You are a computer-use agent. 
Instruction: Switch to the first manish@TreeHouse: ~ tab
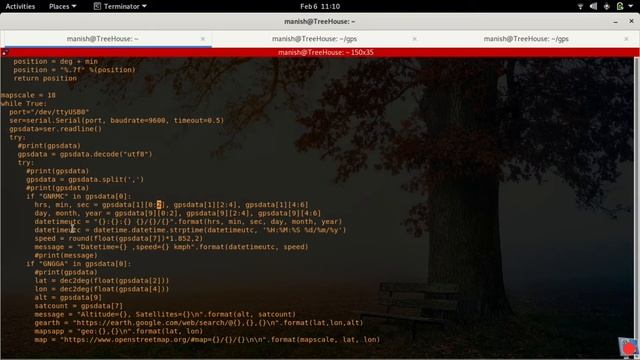click(102, 39)
